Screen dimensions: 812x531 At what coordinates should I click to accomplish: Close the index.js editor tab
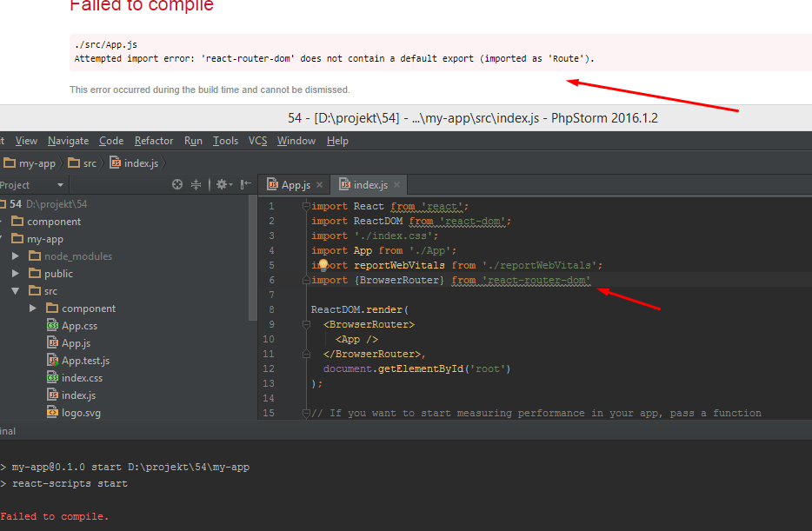[x=396, y=185]
